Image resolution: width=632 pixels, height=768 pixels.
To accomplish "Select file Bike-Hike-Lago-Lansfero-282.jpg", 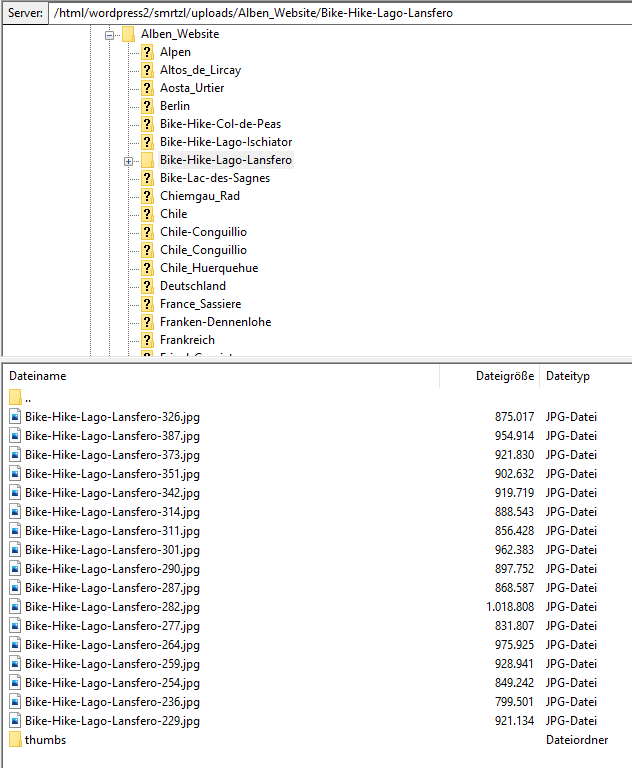I will coord(112,607).
